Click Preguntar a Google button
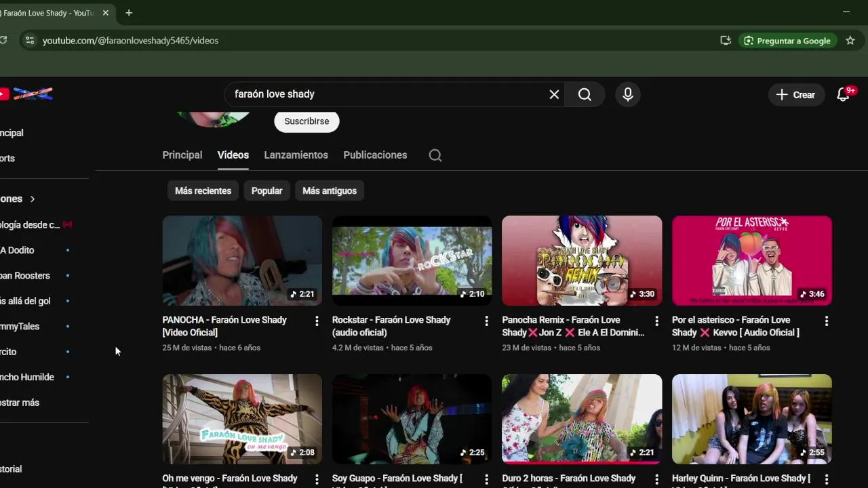868x488 pixels. pyautogui.click(x=787, y=41)
